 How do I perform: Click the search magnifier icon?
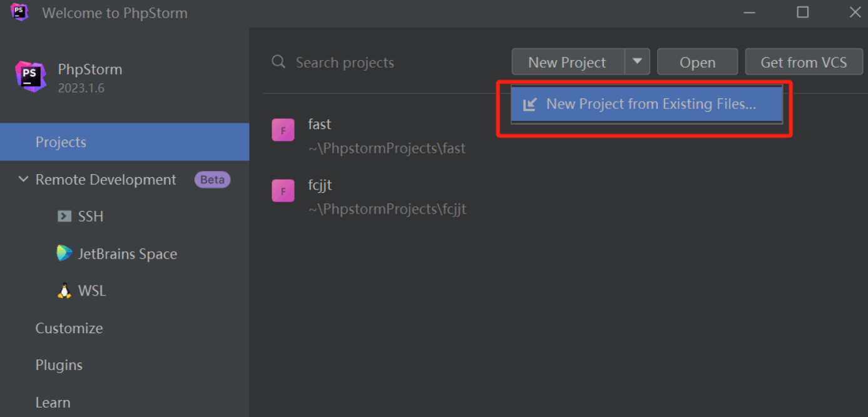click(x=278, y=62)
